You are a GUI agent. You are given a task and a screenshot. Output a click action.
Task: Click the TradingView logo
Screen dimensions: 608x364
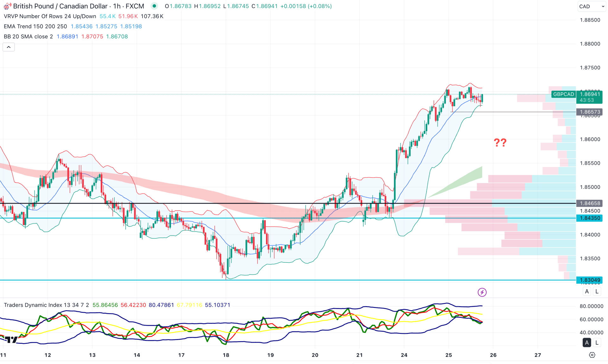tap(11, 340)
